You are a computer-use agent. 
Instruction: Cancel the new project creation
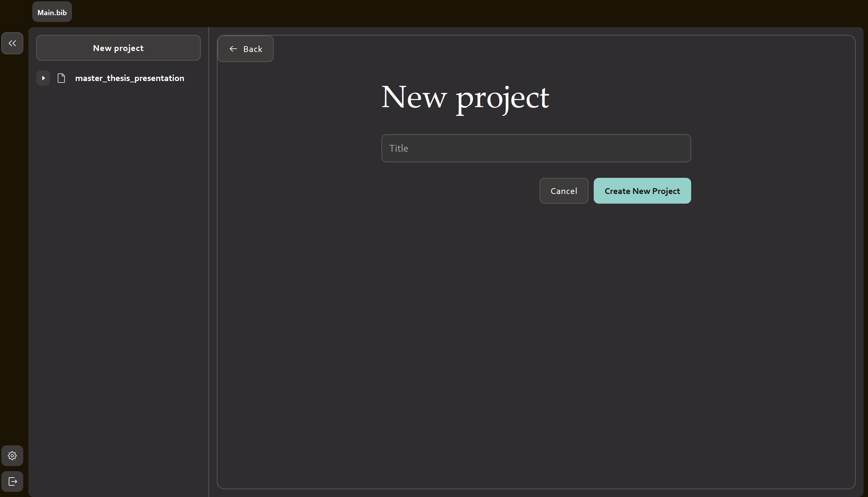click(x=564, y=191)
